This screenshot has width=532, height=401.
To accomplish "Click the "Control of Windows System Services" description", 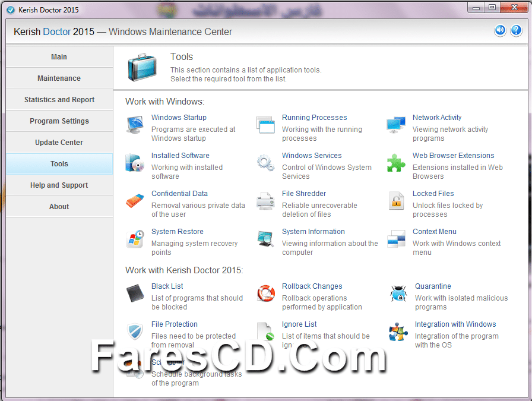I will click(327, 172).
